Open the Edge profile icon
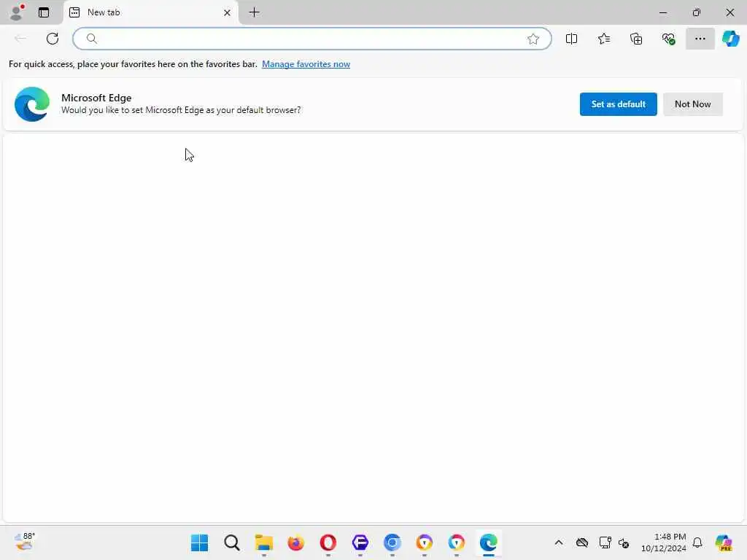Screen dimensions: 747x560 (17, 12)
